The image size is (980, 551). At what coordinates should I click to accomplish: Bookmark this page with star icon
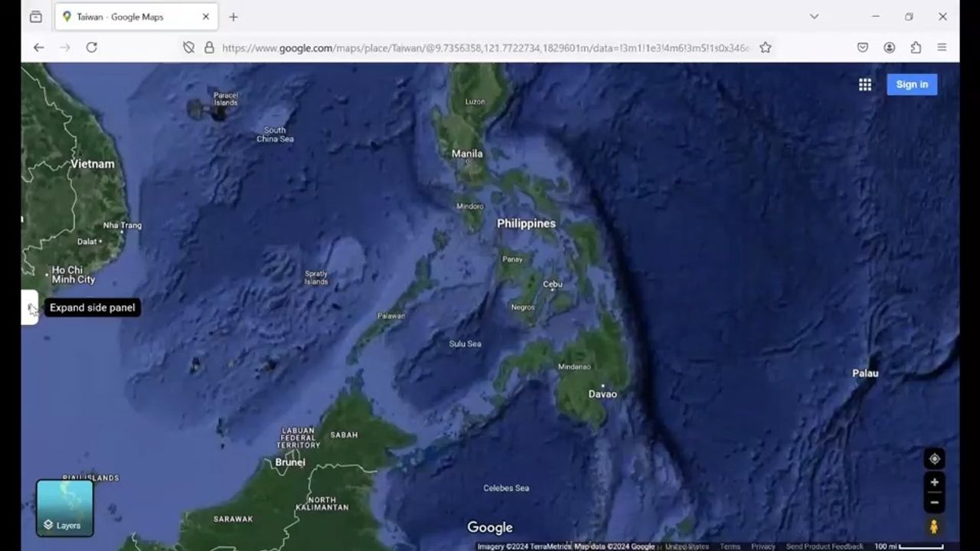[x=765, y=47]
